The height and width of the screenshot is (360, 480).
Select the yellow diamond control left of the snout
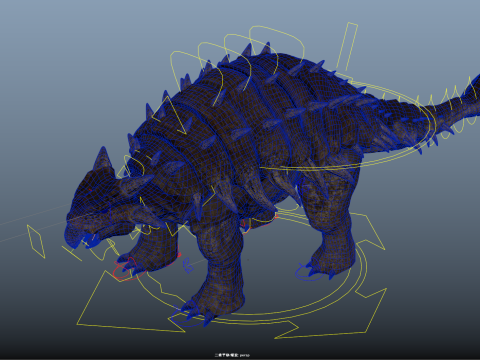point(36,242)
